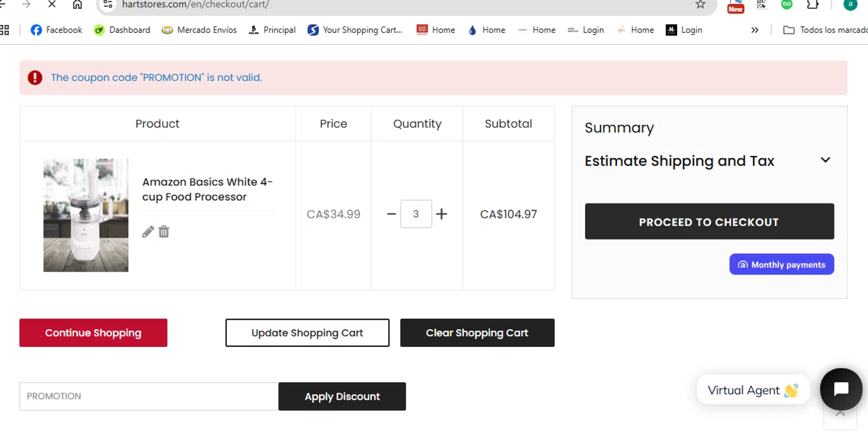Decrease quantity with the minus button

coord(391,214)
